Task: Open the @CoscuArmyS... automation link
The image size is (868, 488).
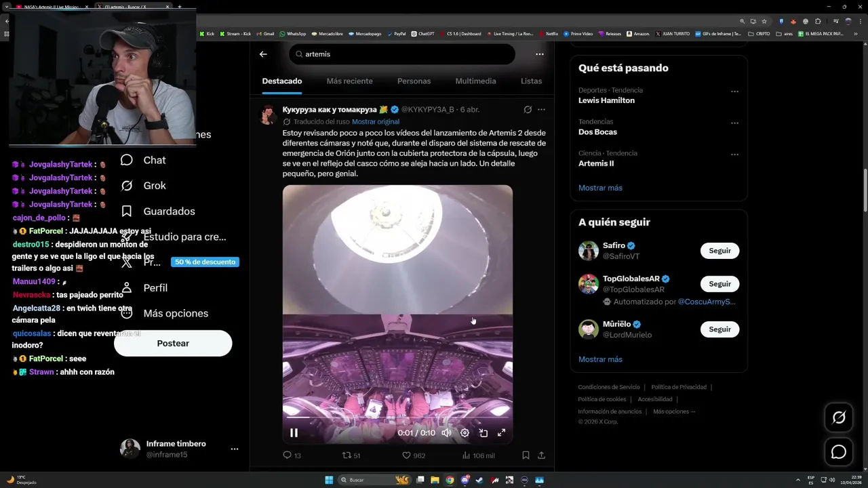Action: [x=707, y=302]
